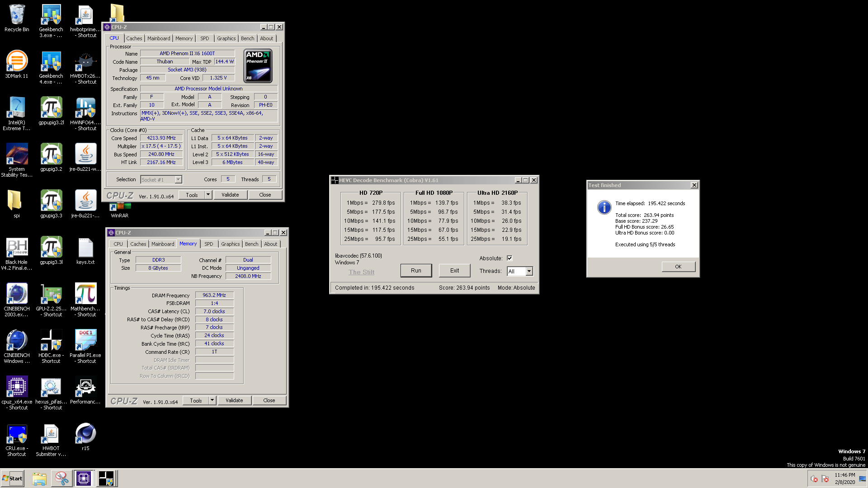Screen dimensions: 868x488
Task: Open About tab in bottom CPU-Z window
Action: pos(271,244)
